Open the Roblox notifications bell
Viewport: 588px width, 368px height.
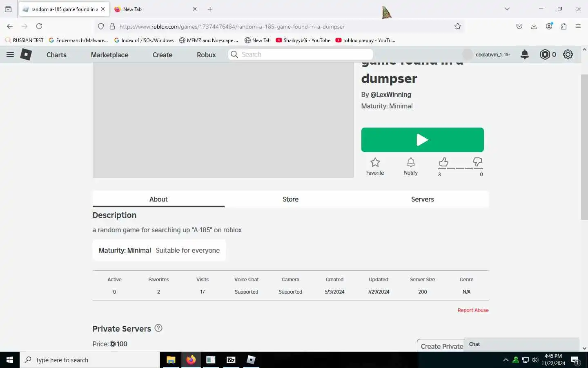[x=525, y=54]
